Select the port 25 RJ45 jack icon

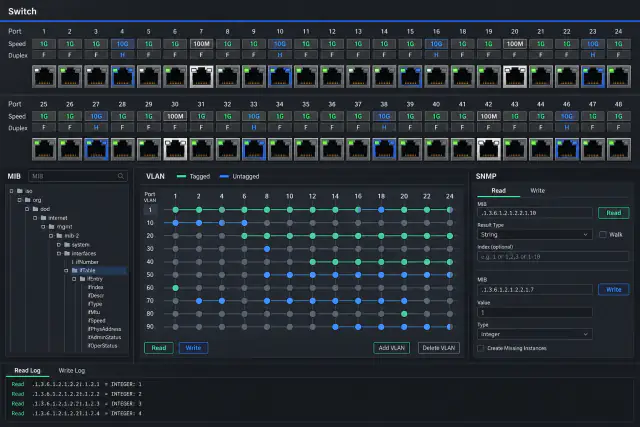44,149
